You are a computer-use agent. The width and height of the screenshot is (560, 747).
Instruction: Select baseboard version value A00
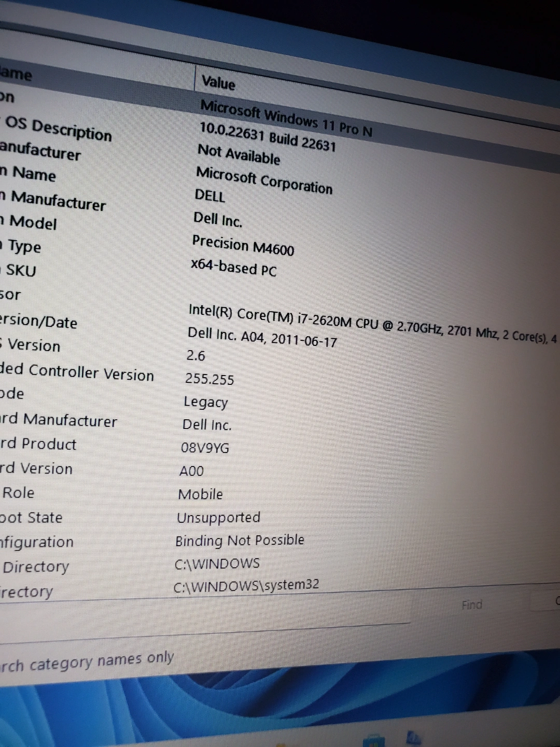191,471
